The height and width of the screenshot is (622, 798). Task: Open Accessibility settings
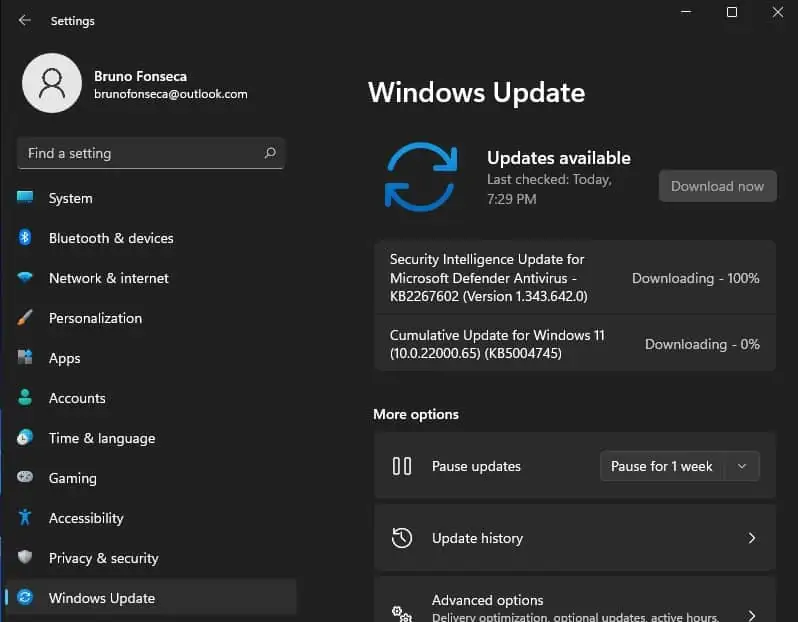[x=151, y=518]
